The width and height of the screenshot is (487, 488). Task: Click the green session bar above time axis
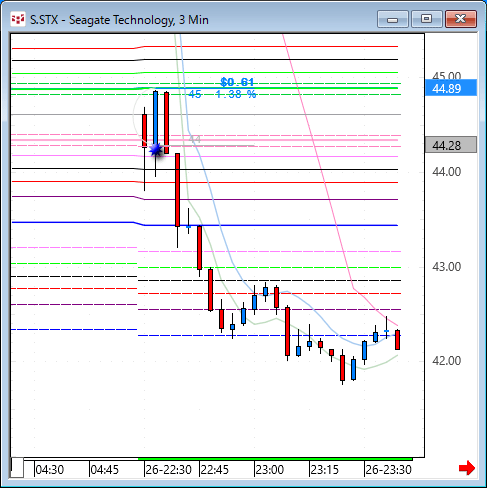pos(275,459)
